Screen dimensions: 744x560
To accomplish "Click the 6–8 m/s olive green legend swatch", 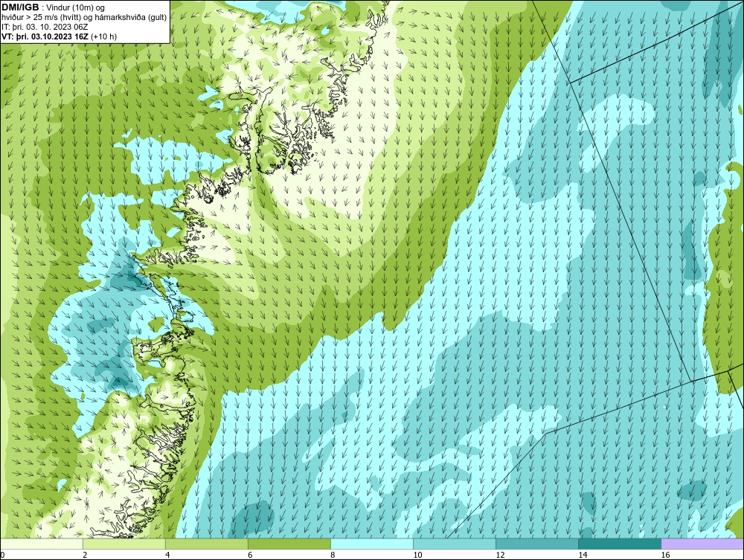I will (289, 544).
